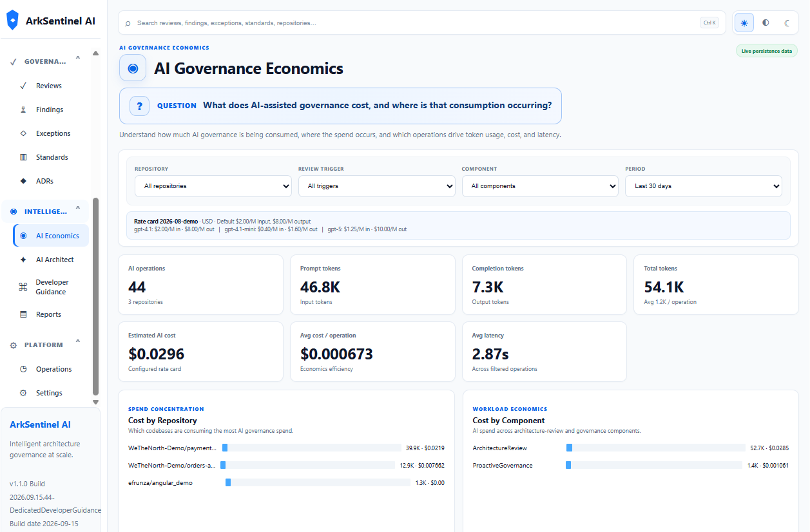Click the Reports list icon

pos(23,314)
